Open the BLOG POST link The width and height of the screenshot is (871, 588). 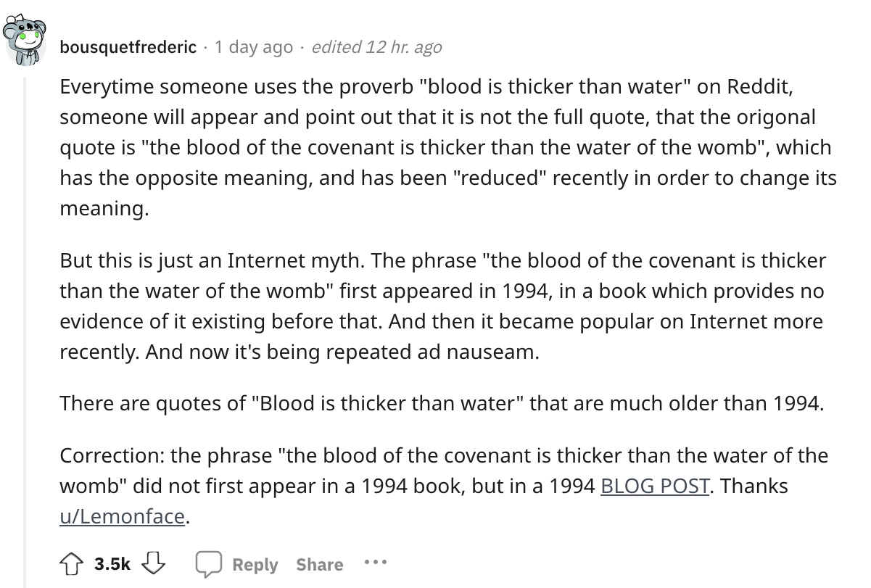[655, 486]
